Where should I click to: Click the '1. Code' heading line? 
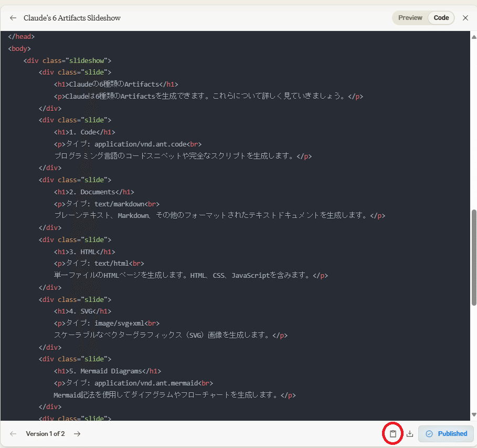coord(84,132)
